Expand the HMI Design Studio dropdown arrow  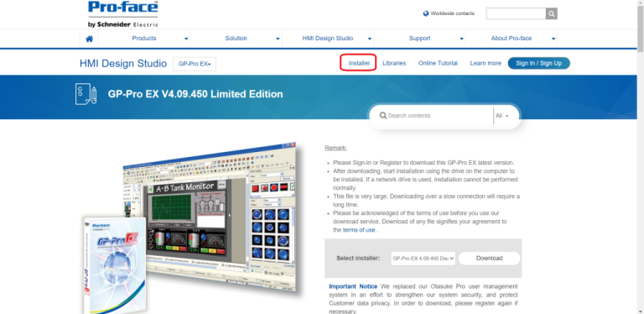[370, 39]
